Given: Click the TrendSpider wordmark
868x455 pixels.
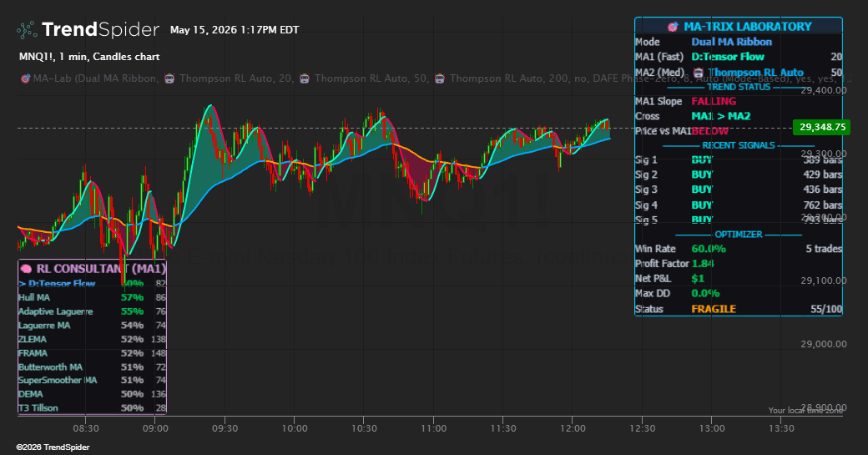Looking at the screenshot, I should coord(100,29).
